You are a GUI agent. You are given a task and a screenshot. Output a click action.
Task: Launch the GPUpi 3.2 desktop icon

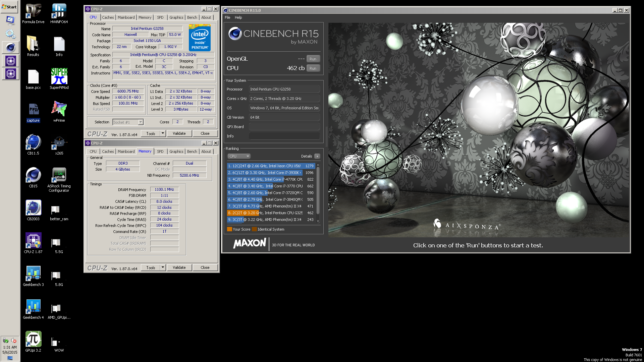pyautogui.click(x=33, y=342)
